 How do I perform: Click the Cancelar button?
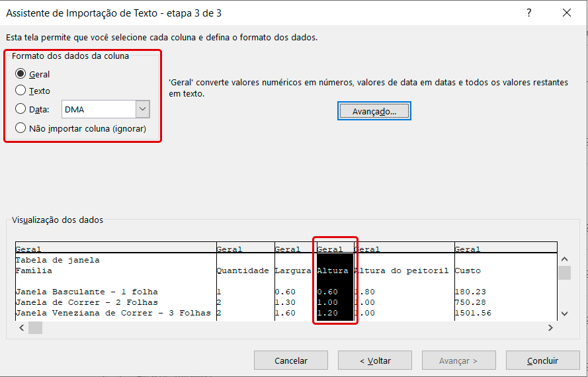click(x=291, y=360)
